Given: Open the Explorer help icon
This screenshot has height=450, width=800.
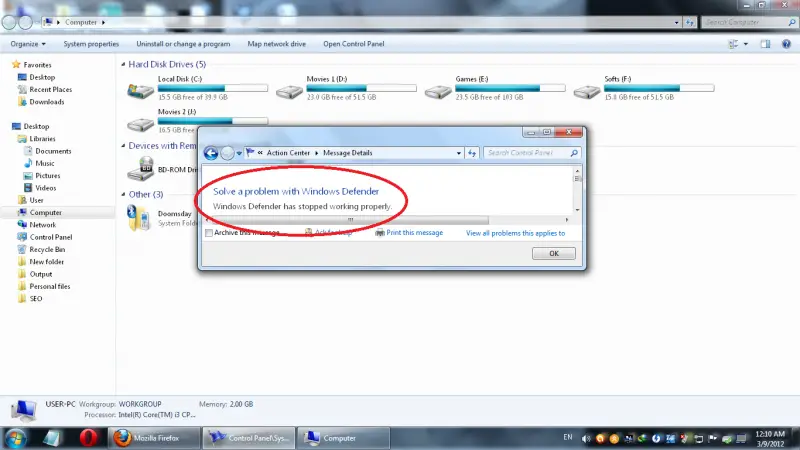Looking at the screenshot, I should pyautogui.click(x=786, y=44).
